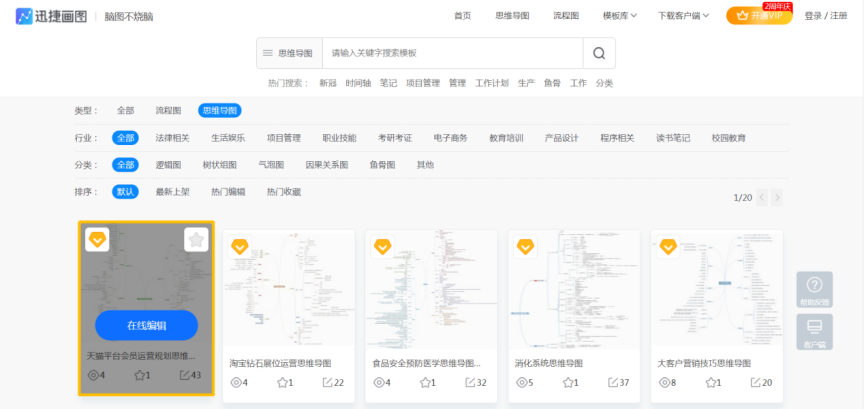Click the 在线编辑 button
864x409 pixels.
(146, 325)
